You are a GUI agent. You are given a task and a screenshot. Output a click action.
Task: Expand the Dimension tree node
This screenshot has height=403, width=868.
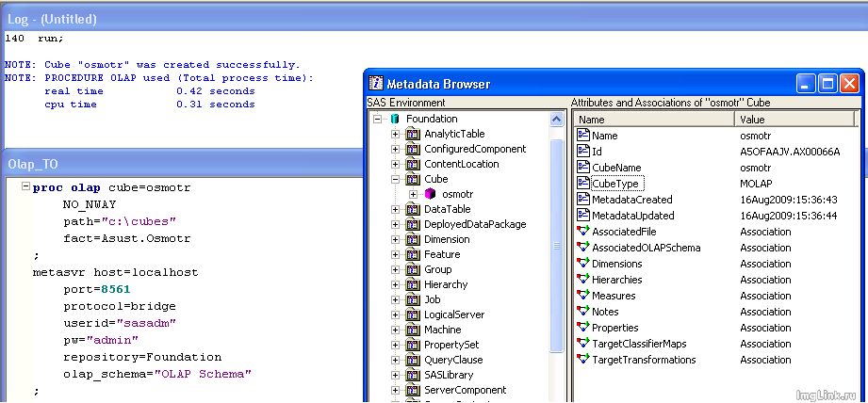396,239
